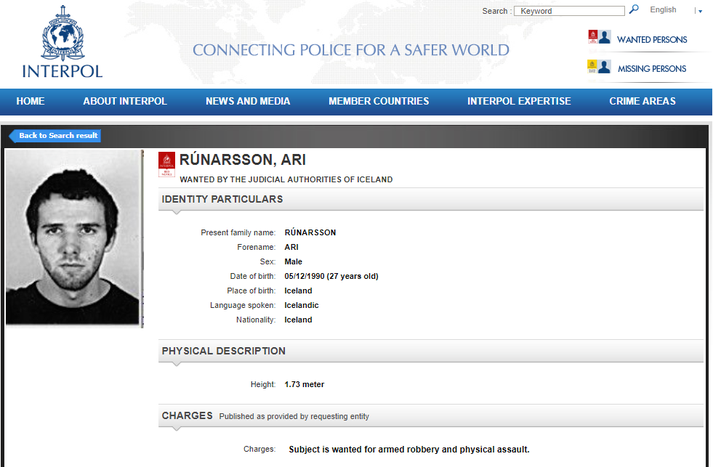Open the MISSING PERSONS link
713x467 pixels.
pyautogui.click(x=652, y=69)
